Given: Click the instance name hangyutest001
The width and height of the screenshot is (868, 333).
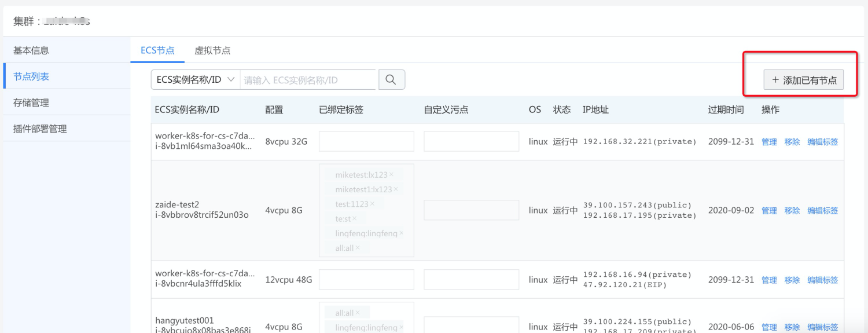Looking at the screenshot, I should click(x=185, y=320).
